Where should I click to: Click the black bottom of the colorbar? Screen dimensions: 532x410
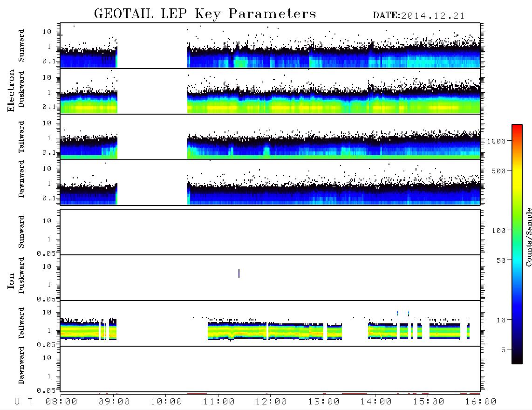coord(517,359)
